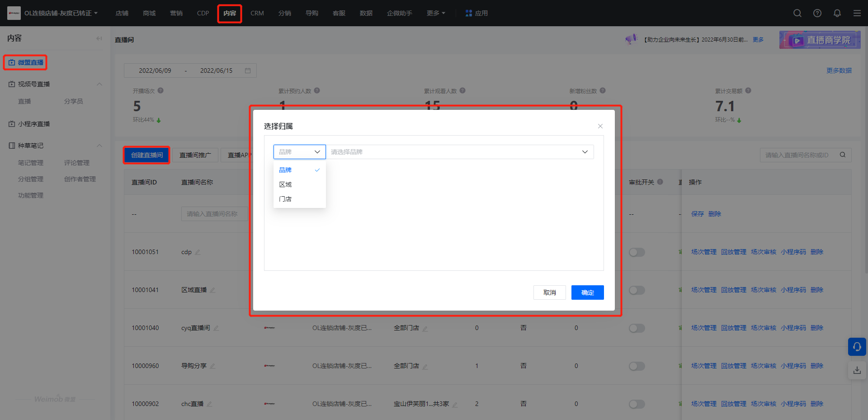This screenshot has height=420, width=868.
Task: Open the notifications bell icon
Action: [837, 13]
